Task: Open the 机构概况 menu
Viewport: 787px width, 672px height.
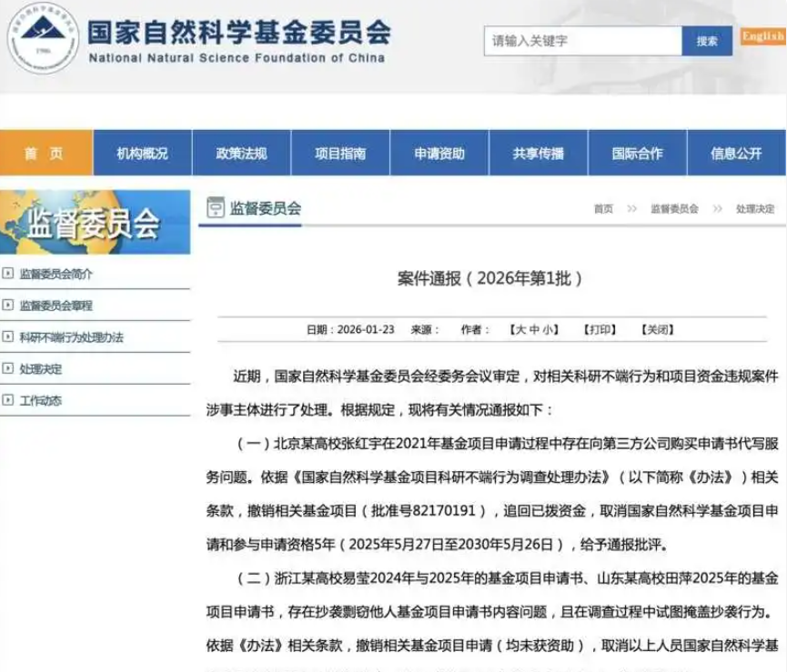Action: (143, 153)
